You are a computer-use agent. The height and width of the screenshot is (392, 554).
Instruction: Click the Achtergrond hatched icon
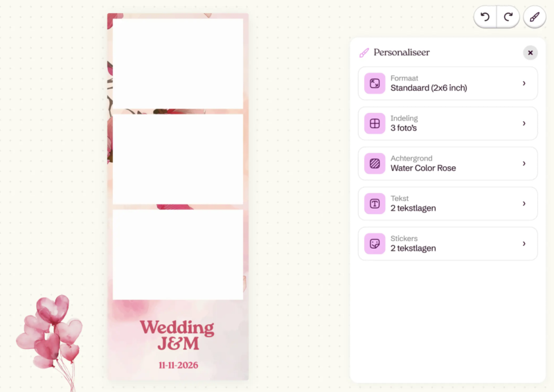[375, 163]
